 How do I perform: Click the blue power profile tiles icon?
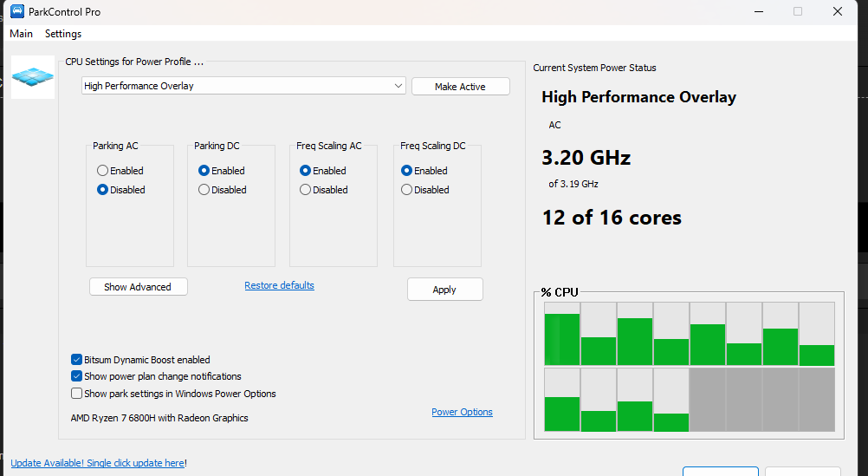tap(33, 77)
